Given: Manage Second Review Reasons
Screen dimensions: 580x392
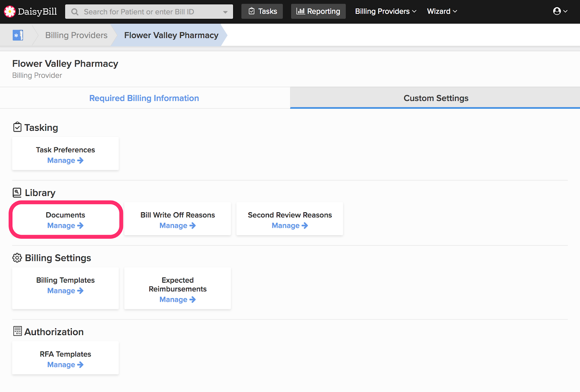Looking at the screenshot, I should pyautogui.click(x=290, y=226).
